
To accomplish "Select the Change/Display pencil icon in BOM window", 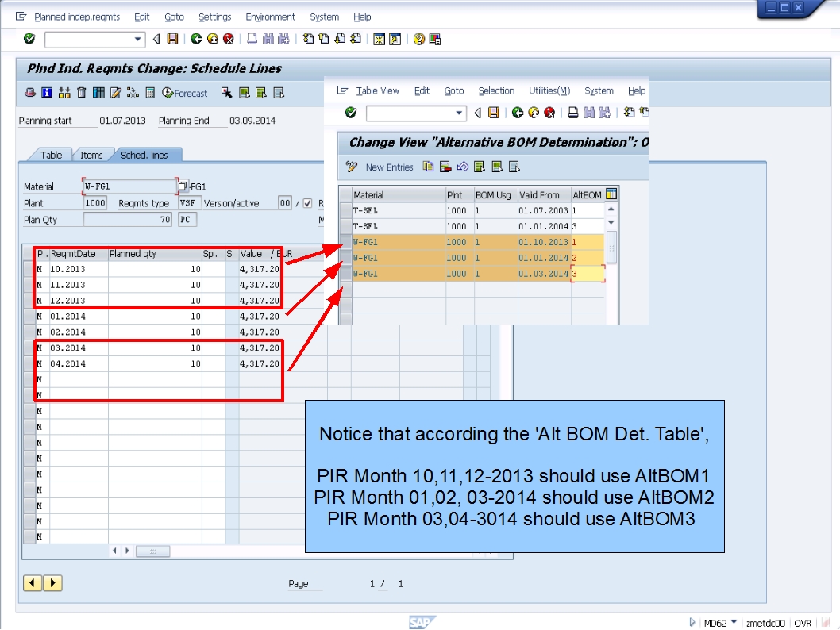I will tap(351, 167).
